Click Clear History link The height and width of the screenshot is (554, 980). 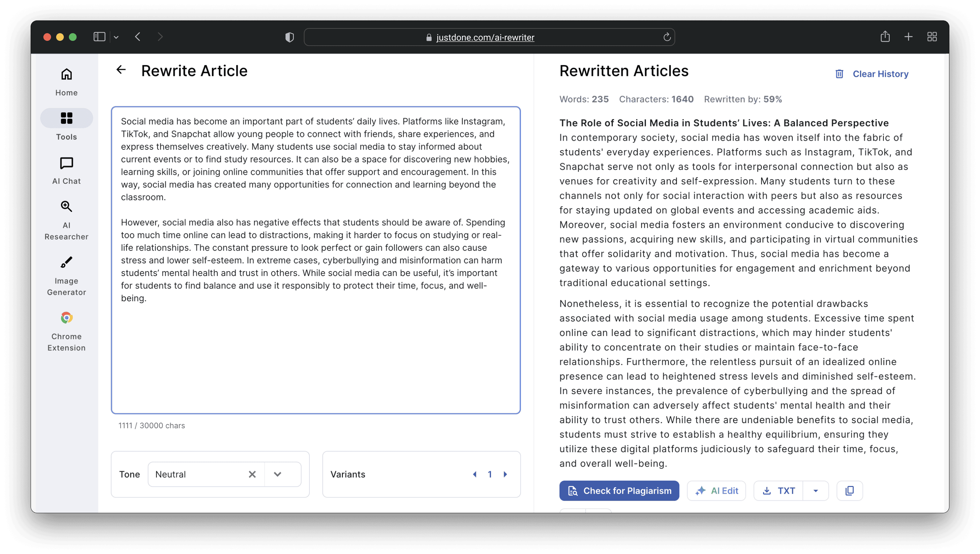pyautogui.click(x=880, y=74)
